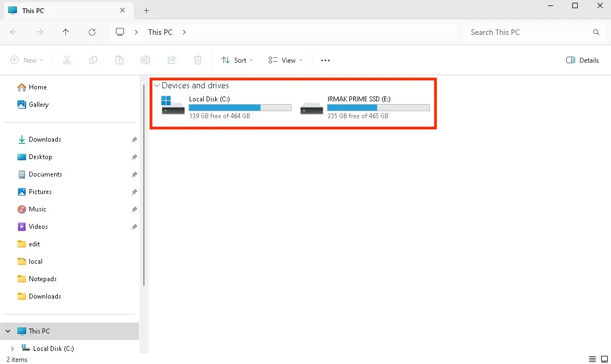Open the Sort dropdown menu
This screenshot has width=611, height=364.
coord(237,60)
